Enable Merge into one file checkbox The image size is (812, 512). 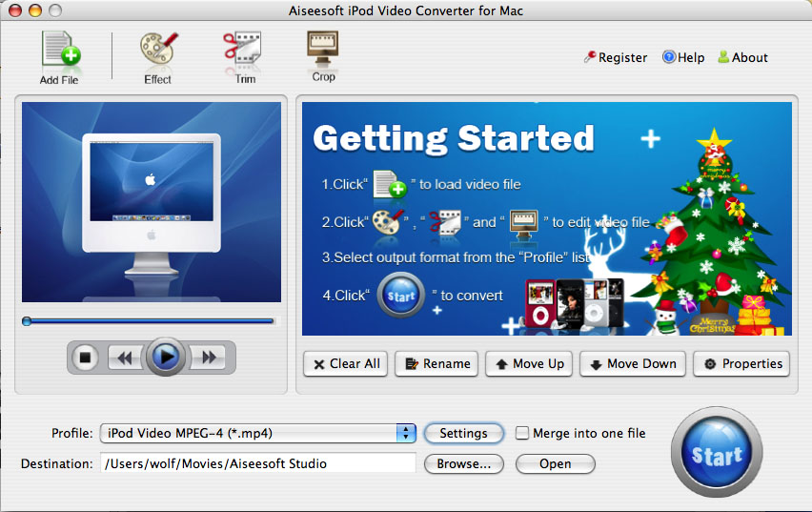pyautogui.click(x=522, y=433)
